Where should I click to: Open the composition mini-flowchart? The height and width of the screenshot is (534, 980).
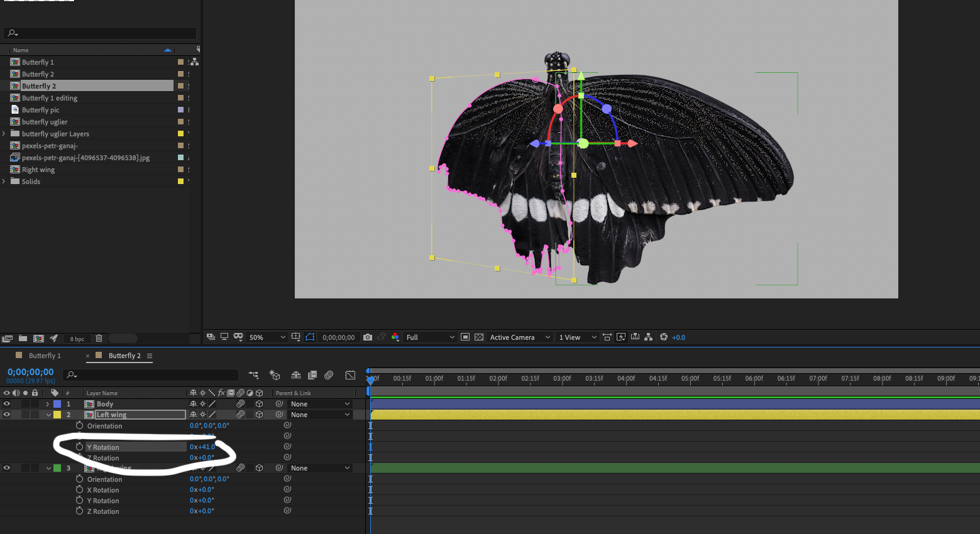[x=253, y=374]
